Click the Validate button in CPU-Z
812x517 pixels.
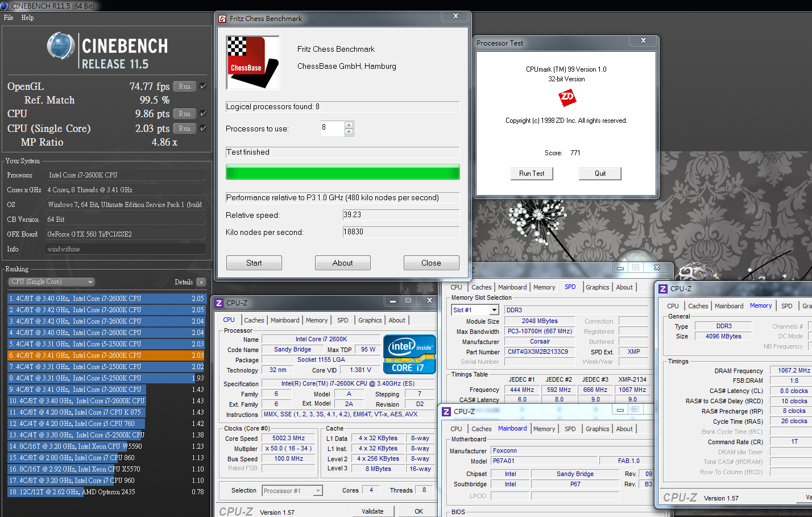(x=372, y=511)
